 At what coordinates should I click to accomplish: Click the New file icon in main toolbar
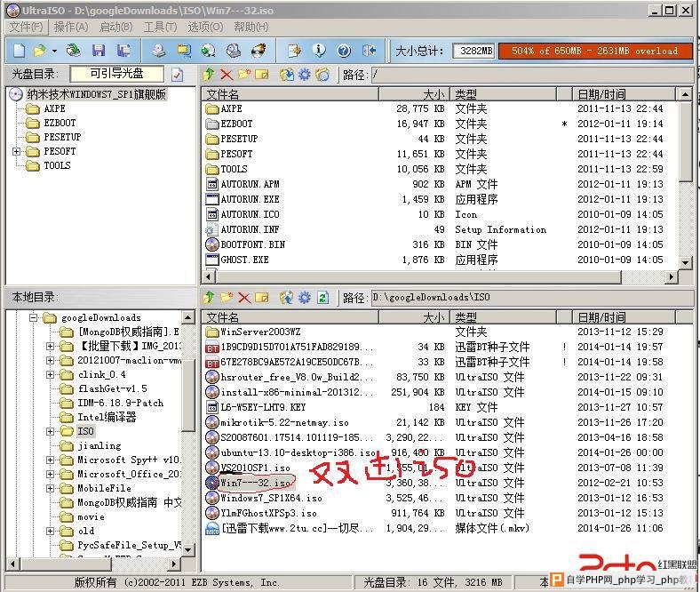pyautogui.click(x=19, y=51)
